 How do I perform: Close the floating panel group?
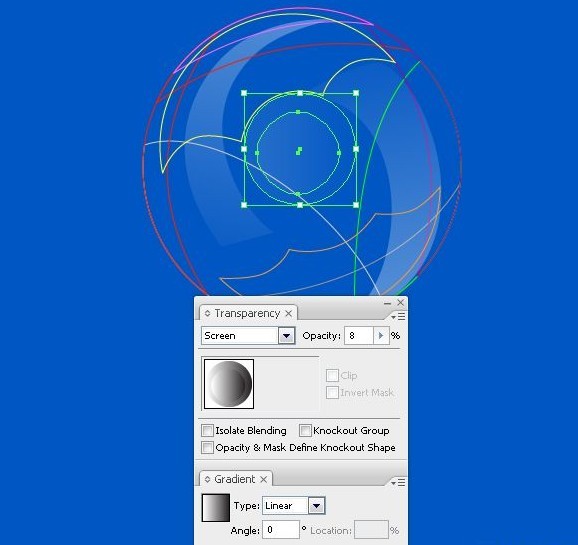[401, 303]
